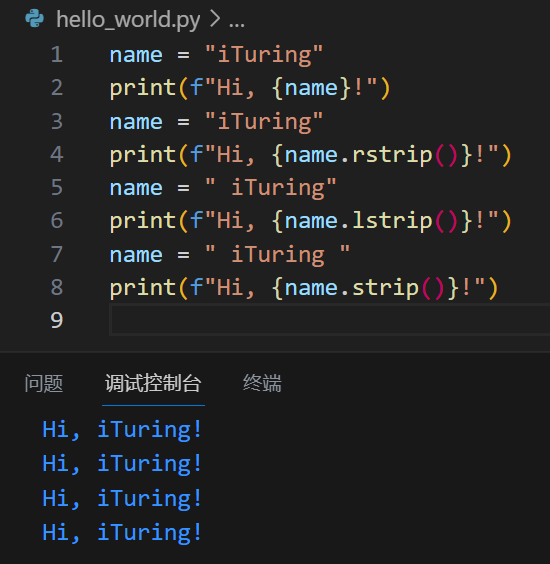Viewport: 550px width, 564px height.
Task: Click lstrip method on line 6
Action: 392,222
